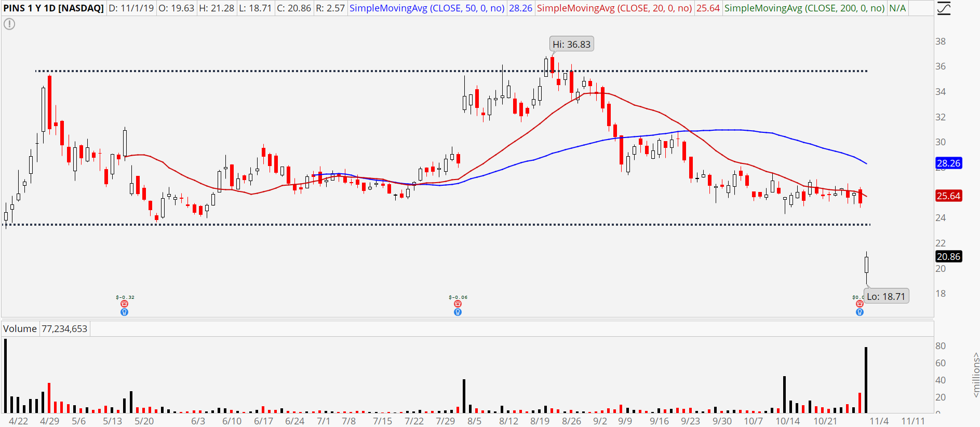Click the volume value 77,234,653
This screenshot has width=980, height=427.
click(64, 328)
